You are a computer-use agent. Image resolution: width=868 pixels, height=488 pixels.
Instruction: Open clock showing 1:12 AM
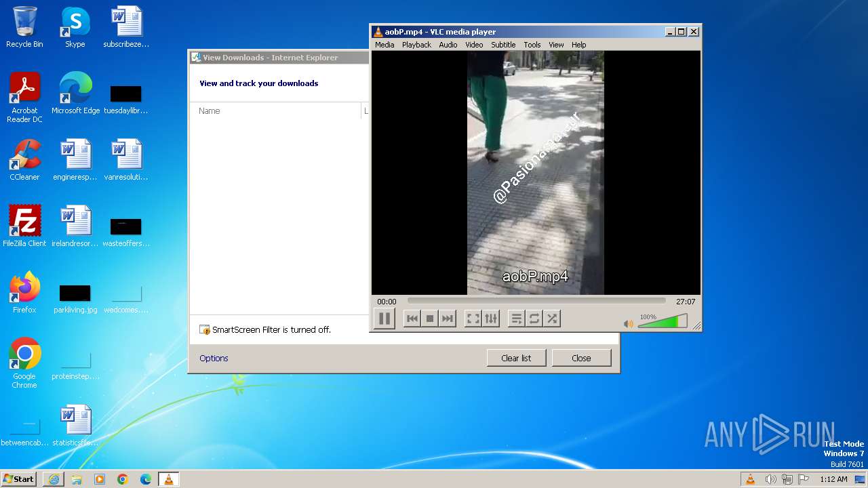click(x=833, y=479)
